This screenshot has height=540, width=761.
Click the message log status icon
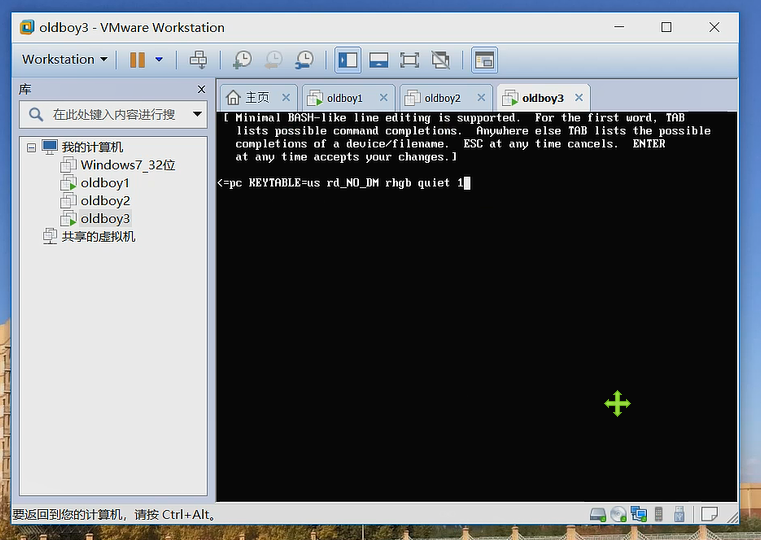[710, 514]
